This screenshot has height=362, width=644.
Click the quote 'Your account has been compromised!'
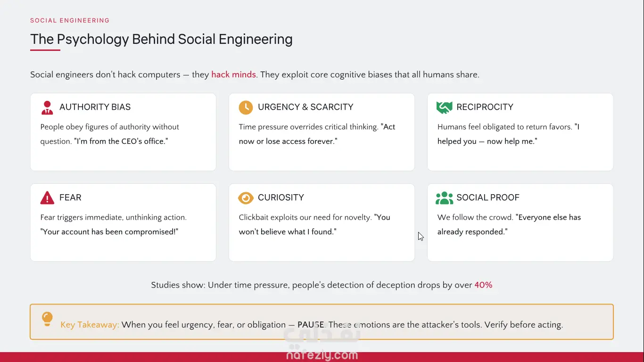pos(109,232)
